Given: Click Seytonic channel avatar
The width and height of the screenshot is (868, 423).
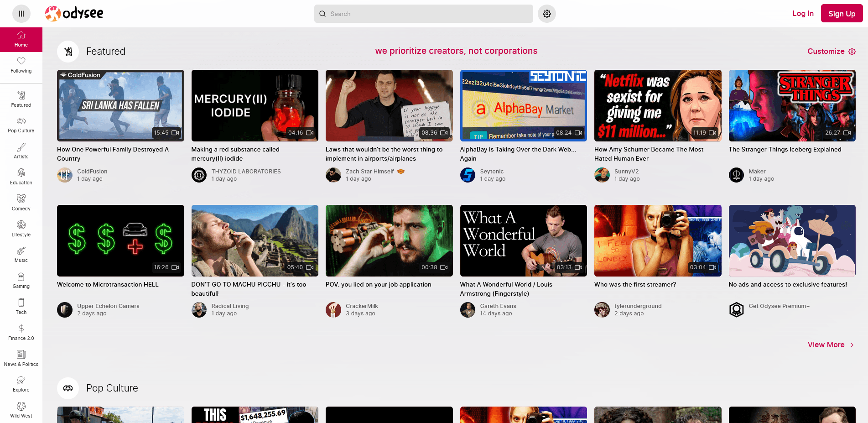Looking at the screenshot, I should tap(468, 175).
